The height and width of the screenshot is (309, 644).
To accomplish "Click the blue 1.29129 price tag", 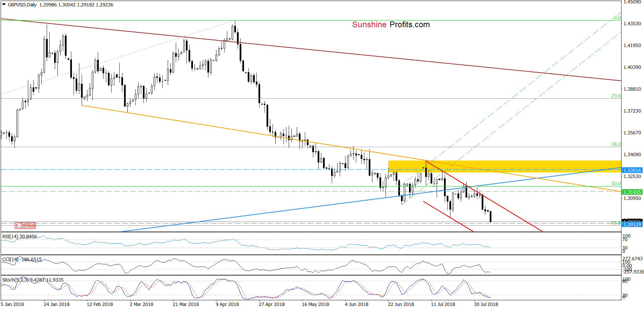I will pos(632,224).
